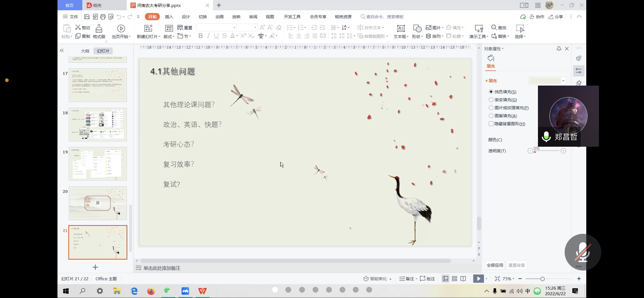The image size is (644, 298).
Task: Click Apply to All (全部应用) button
Action: (x=495, y=265)
